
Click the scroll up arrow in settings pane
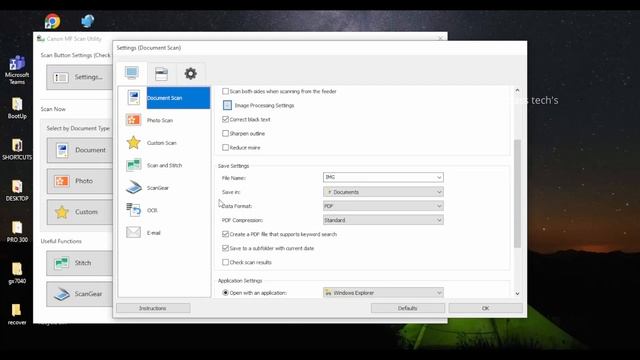517,90
